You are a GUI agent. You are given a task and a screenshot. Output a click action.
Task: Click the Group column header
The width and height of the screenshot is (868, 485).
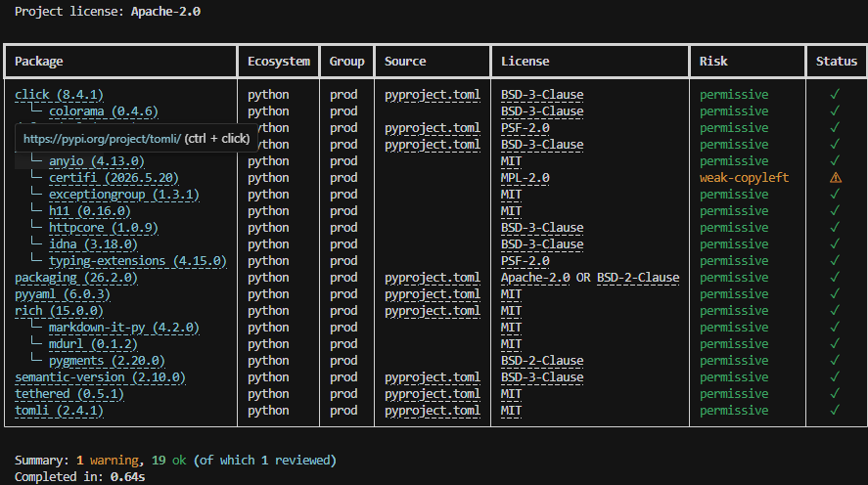(347, 62)
